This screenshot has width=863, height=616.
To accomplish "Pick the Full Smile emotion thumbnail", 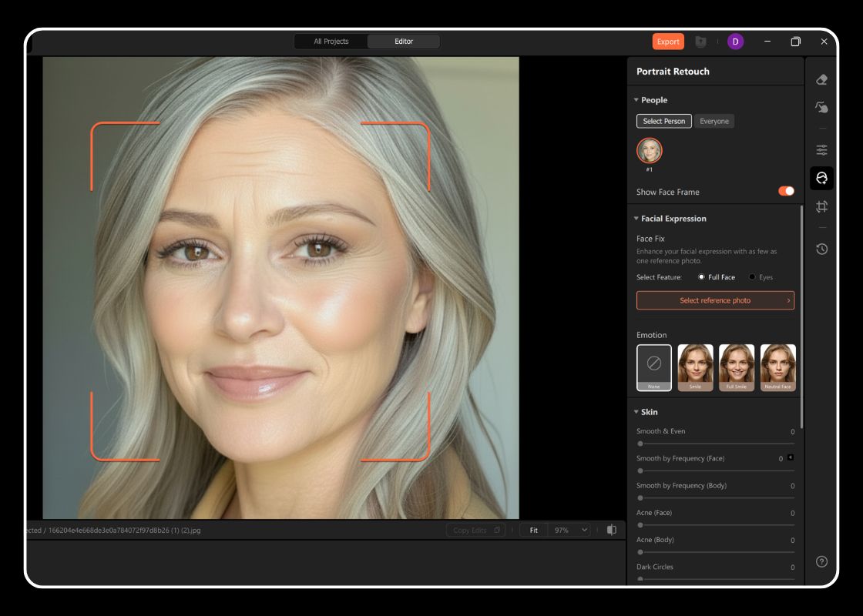I will (x=736, y=367).
